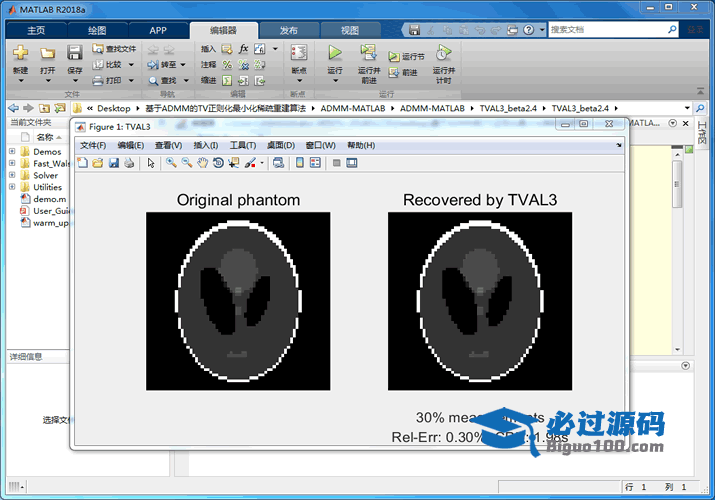The image size is (715, 500).
Task: Select the Pan hand tool
Action: pyautogui.click(x=202, y=163)
